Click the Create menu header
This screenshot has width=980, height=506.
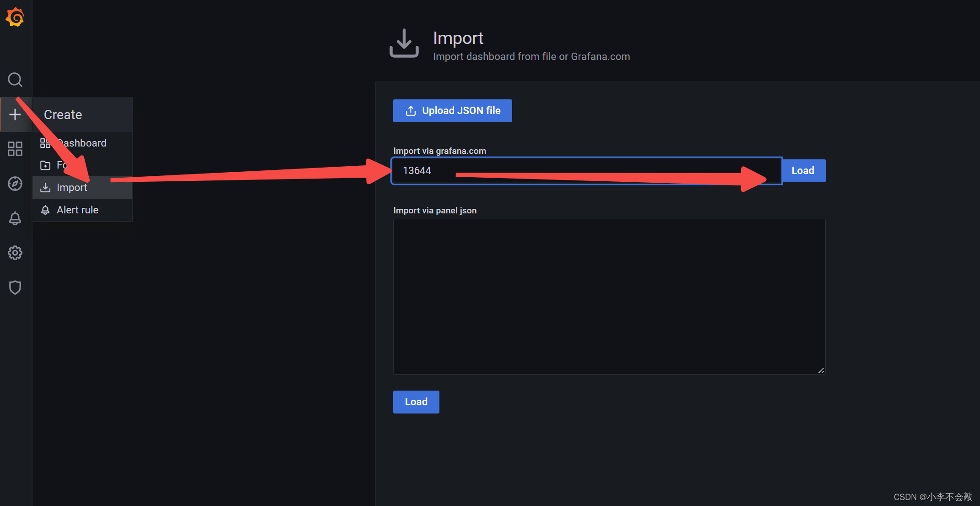(x=63, y=114)
